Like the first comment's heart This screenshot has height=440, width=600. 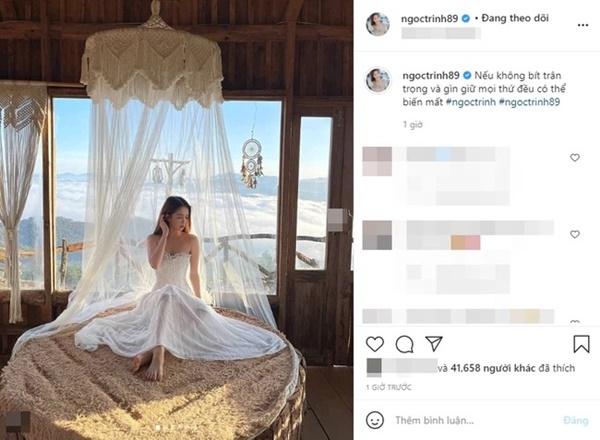coord(575,157)
